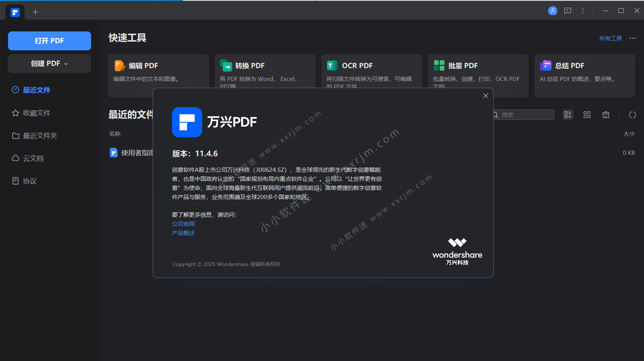Open the feedback message icon
This screenshot has width=644, height=361.
[x=568, y=11]
